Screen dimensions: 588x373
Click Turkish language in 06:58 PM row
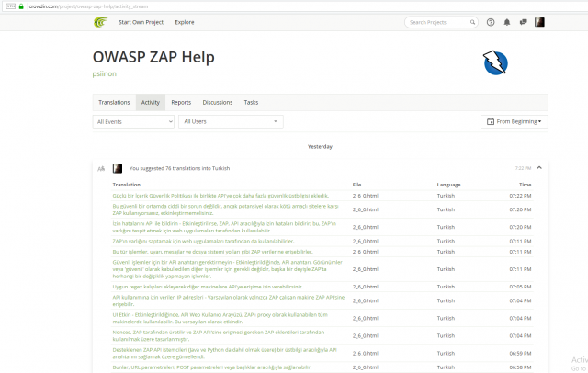click(446, 367)
